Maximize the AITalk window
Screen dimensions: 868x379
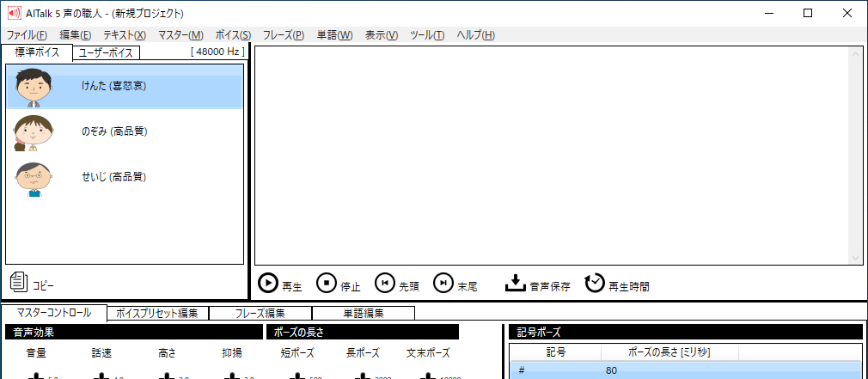click(808, 13)
